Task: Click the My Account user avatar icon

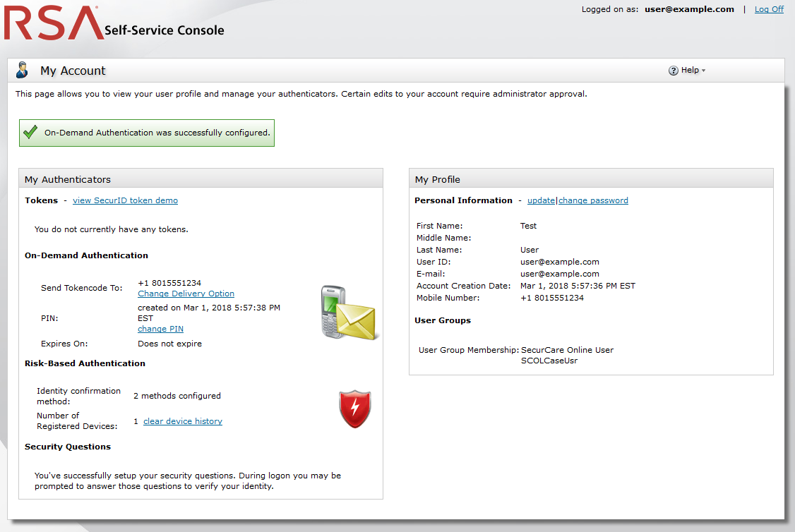Action: [x=23, y=70]
